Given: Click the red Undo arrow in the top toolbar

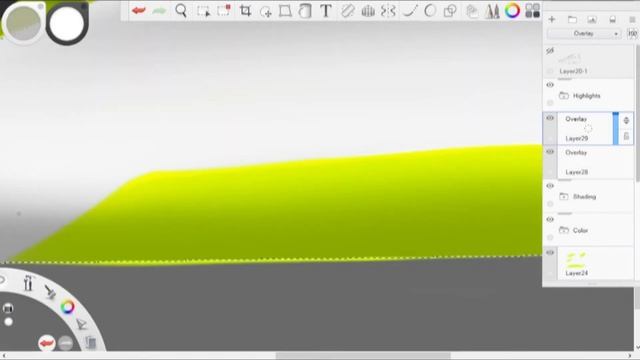Looking at the screenshot, I should click(x=139, y=11).
